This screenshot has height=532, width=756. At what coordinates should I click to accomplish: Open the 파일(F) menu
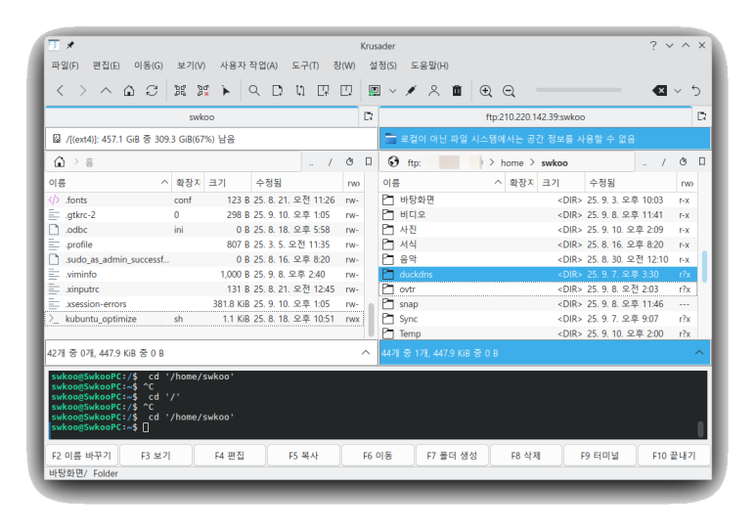tap(66, 66)
